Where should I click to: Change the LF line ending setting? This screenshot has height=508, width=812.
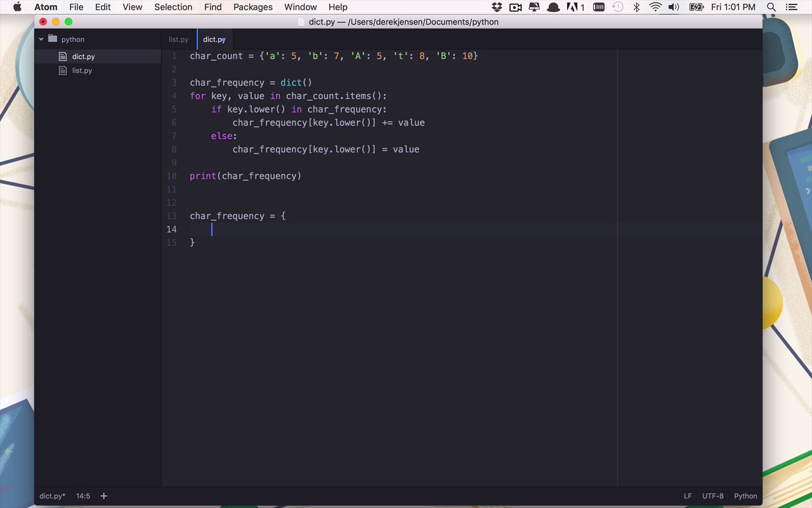pos(688,496)
